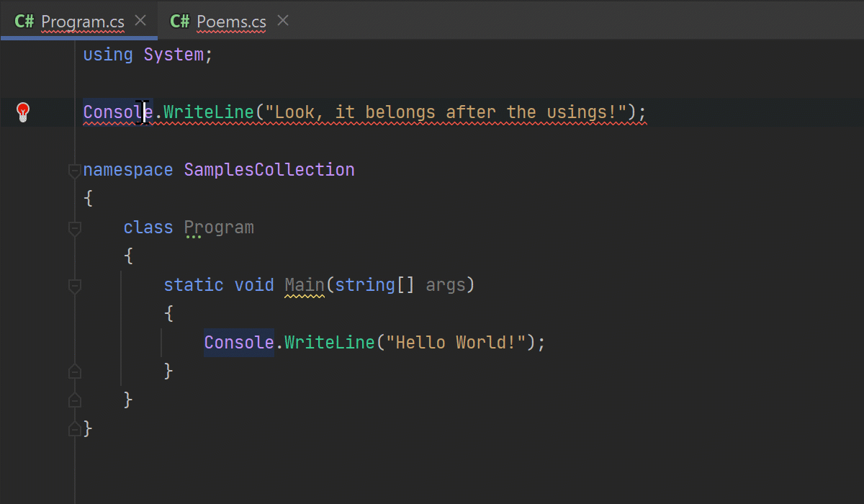Click fold end marker at Main's closing brace
The height and width of the screenshot is (504, 864).
click(x=74, y=372)
